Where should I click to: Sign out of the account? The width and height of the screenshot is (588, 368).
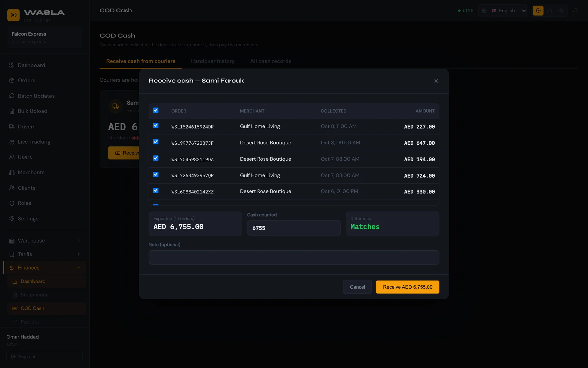45,357
